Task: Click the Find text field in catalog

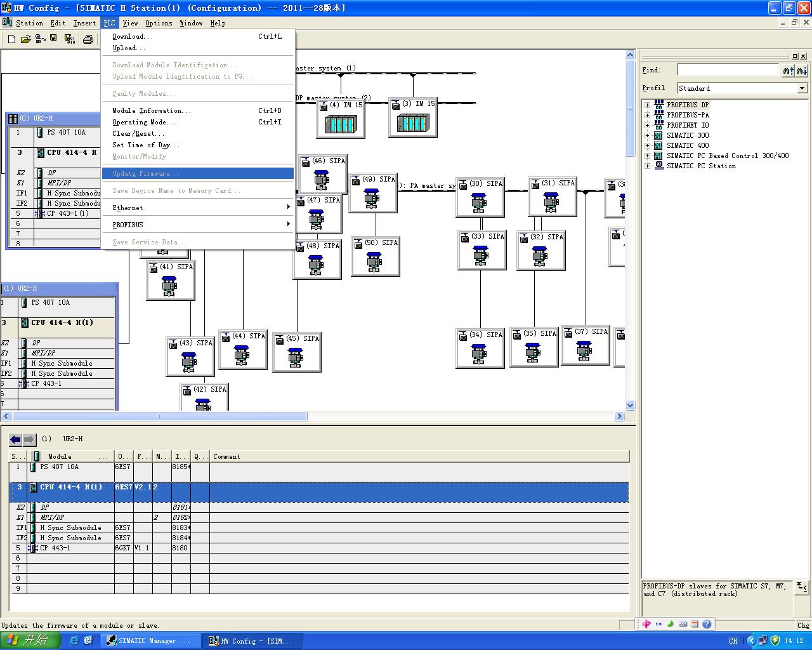Action: 728,70
